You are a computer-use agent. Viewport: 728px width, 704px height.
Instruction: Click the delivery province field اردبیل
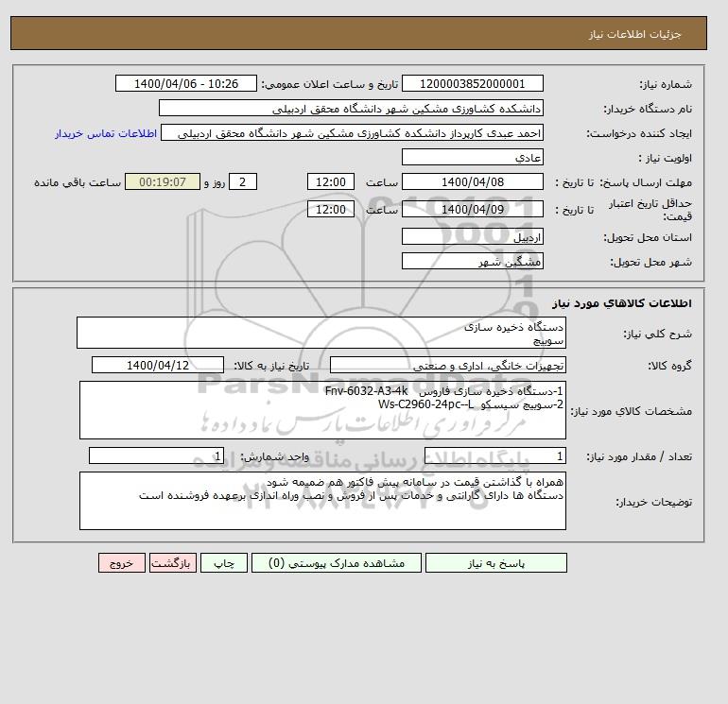click(x=472, y=236)
